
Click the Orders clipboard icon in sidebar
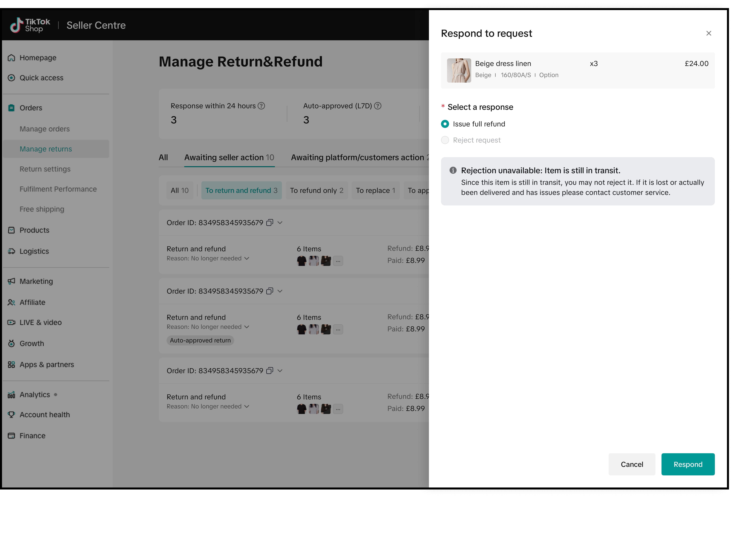pos(11,108)
